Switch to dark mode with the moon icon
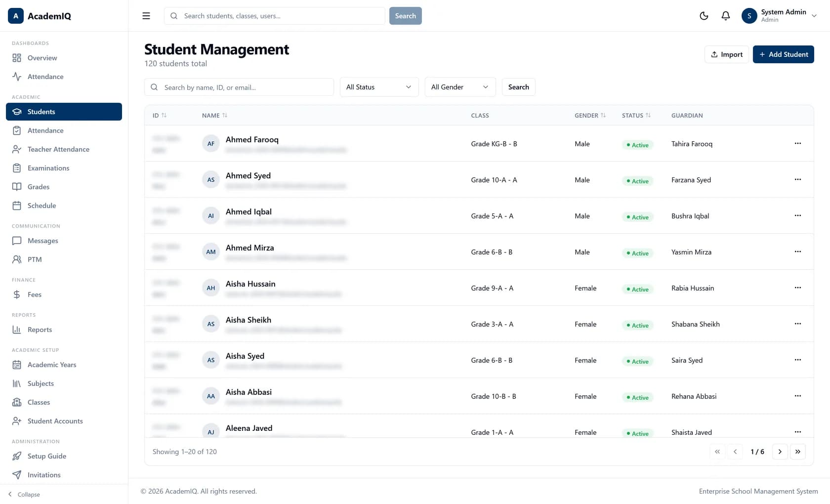The height and width of the screenshot is (504, 830). (704, 16)
